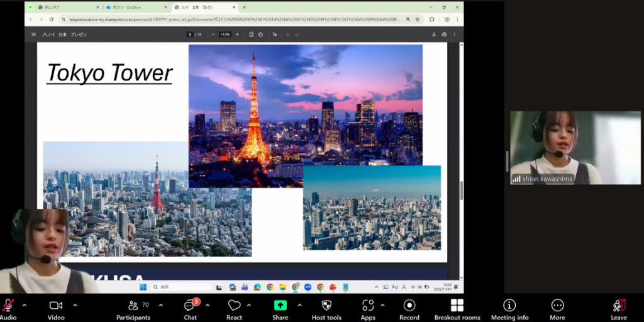
Task: Unmute microphone with the Audio button
Action: tap(8, 306)
